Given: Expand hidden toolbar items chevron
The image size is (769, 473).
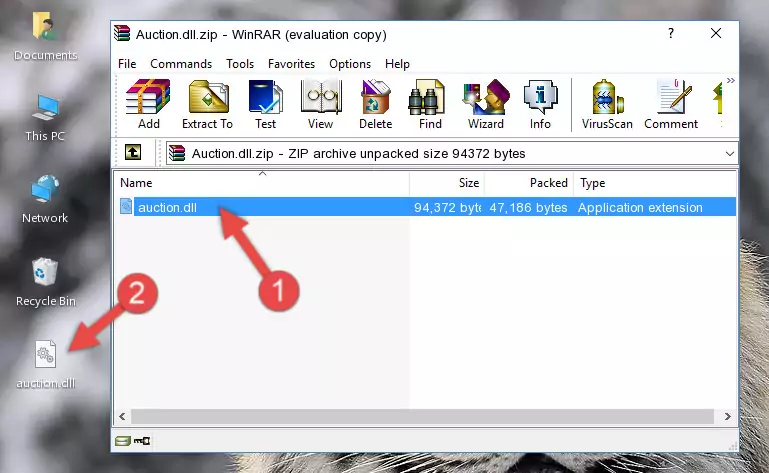Looking at the screenshot, I should tap(731, 80).
